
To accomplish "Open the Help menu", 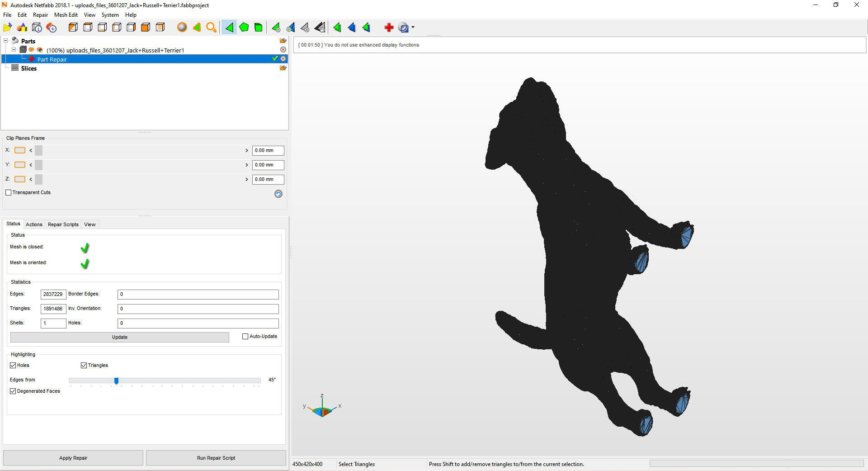I will click(x=131, y=15).
